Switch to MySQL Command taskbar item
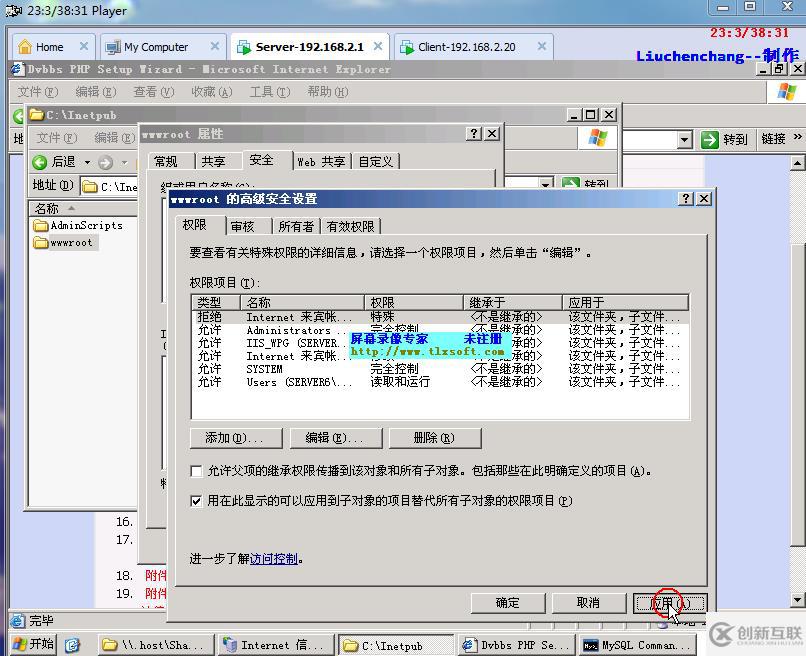This screenshot has height=656, width=806. coord(638,645)
